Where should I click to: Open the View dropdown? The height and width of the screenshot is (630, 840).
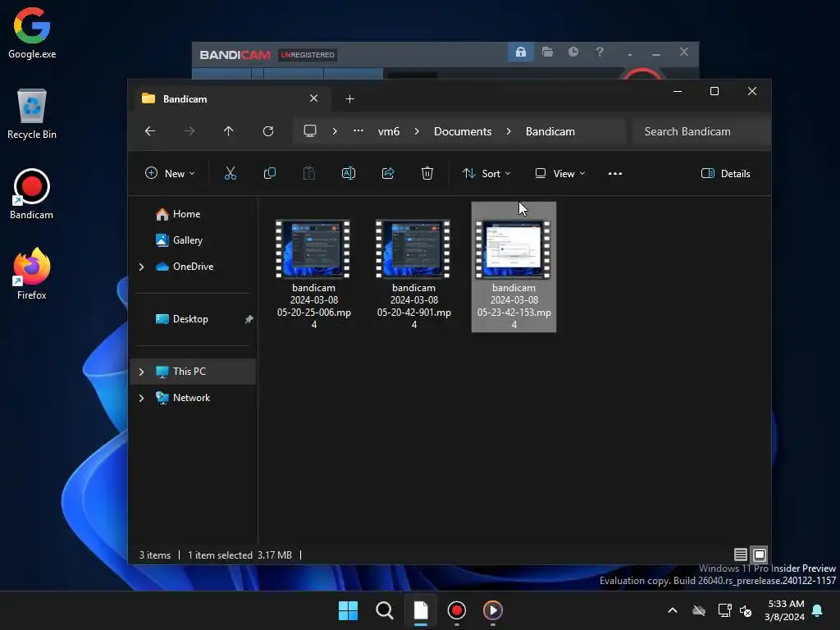pyautogui.click(x=559, y=173)
